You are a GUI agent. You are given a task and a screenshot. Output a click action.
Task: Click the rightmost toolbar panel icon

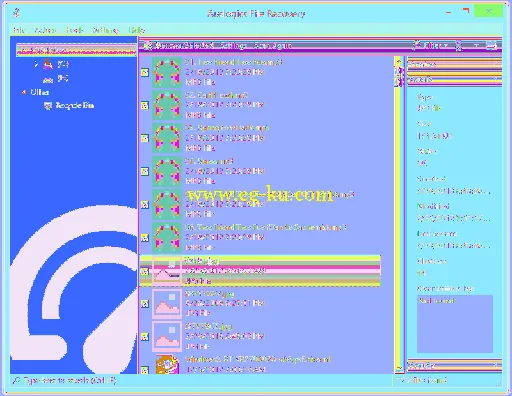(492, 45)
